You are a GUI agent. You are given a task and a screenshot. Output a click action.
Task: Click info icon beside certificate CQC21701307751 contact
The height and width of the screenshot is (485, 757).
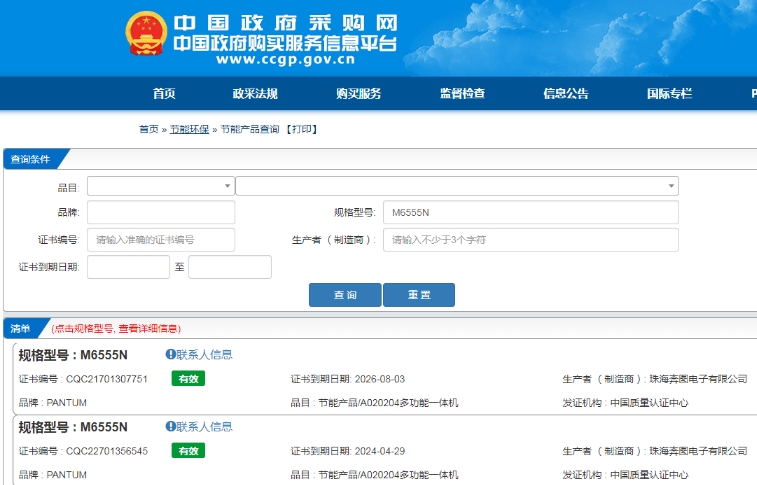(x=170, y=354)
